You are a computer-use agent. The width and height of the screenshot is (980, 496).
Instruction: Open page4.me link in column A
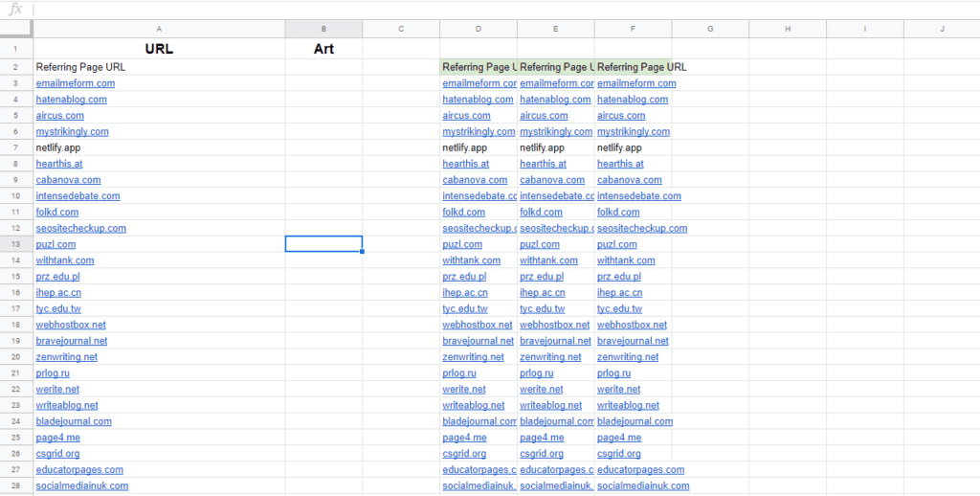(x=58, y=438)
